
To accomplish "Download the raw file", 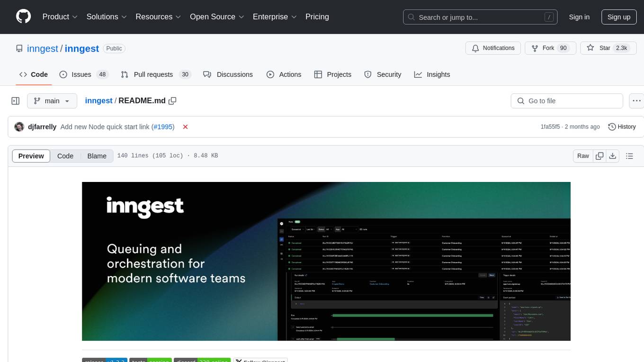I will tap(612, 156).
